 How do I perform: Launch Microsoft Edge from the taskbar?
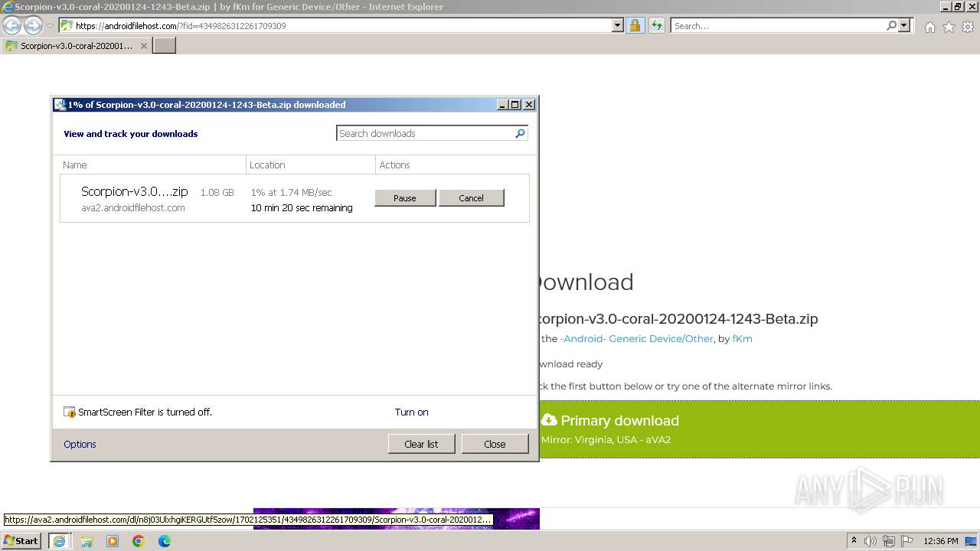pos(165,541)
